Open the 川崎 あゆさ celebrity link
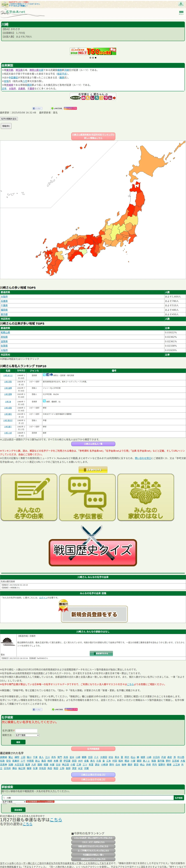Image resolution: width=186 pixels, height=868 pixels. [8, 375]
